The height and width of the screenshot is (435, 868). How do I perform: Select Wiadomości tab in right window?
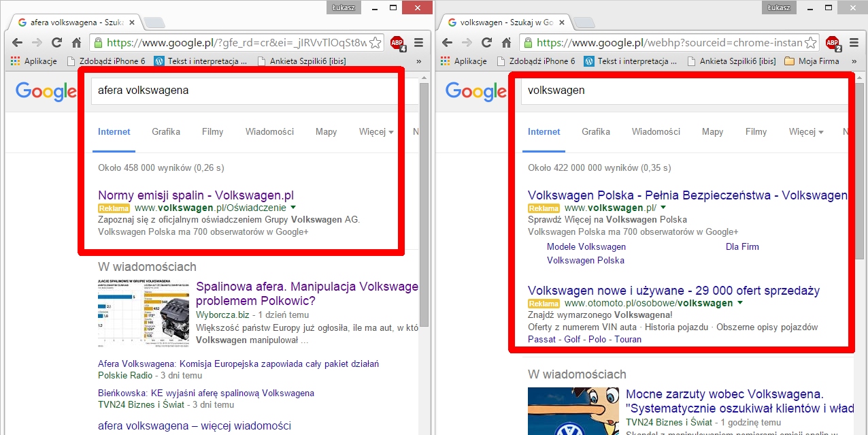point(656,131)
